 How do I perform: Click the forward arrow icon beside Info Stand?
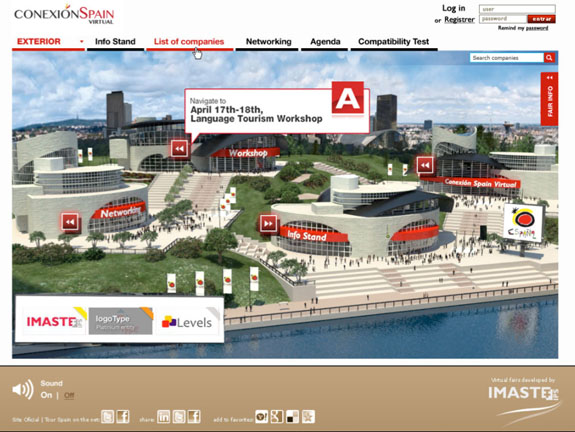(268, 223)
